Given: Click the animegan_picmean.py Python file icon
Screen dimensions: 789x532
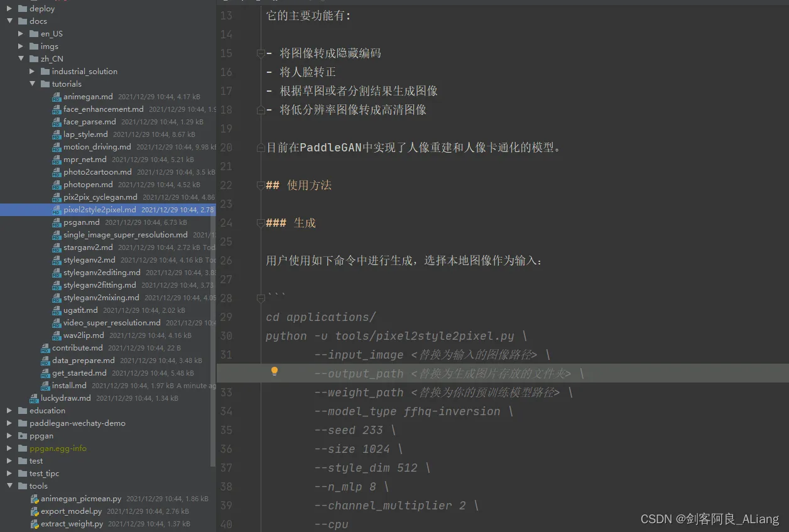Looking at the screenshot, I should (35, 499).
